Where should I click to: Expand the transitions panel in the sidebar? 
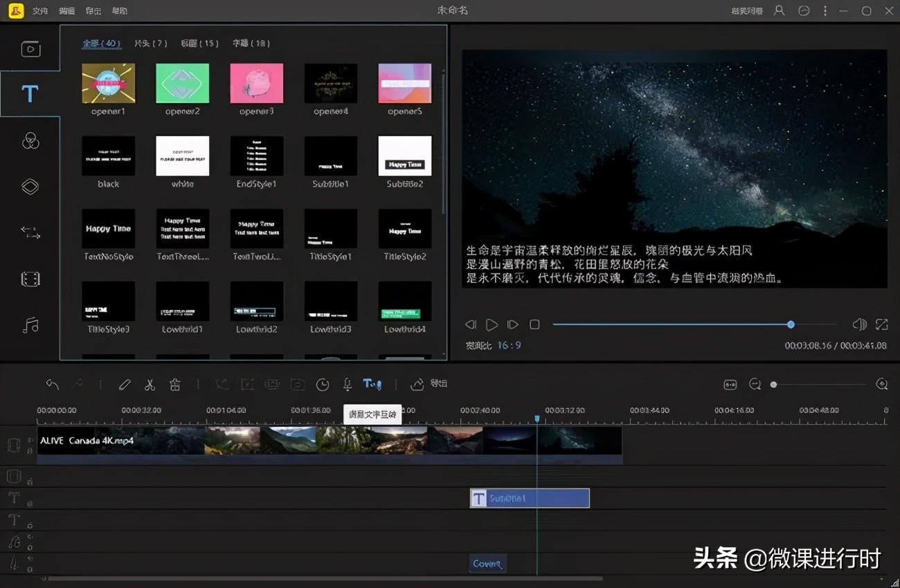pos(30,233)
